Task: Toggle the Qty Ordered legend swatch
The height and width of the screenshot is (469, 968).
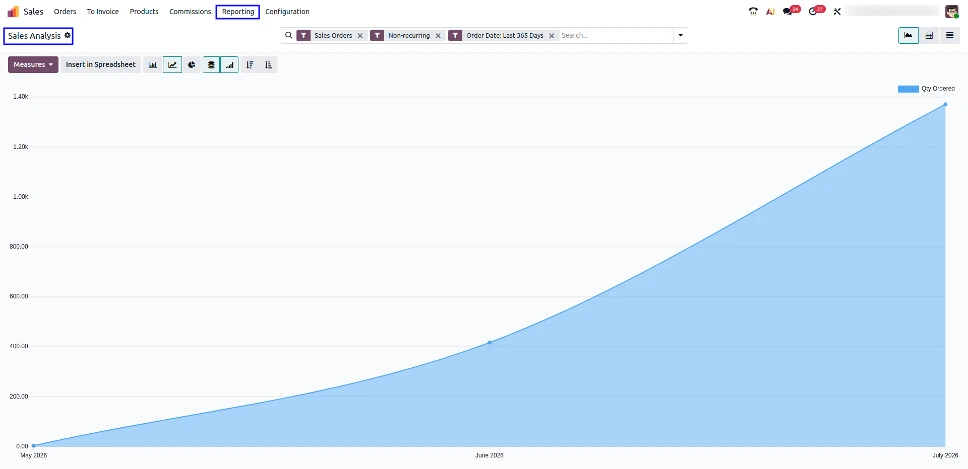Action: [908, 89]
